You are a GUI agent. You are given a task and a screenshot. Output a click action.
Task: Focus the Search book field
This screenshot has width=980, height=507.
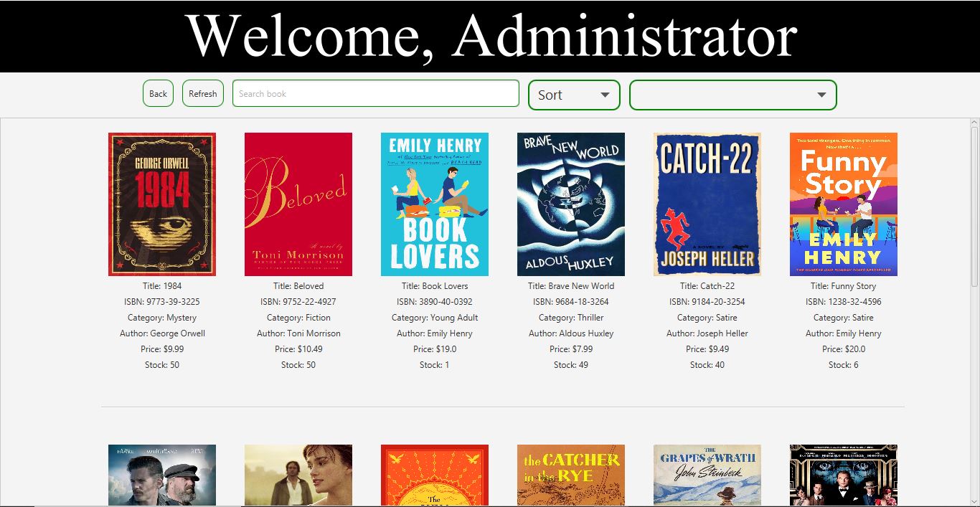pos(375,93)
